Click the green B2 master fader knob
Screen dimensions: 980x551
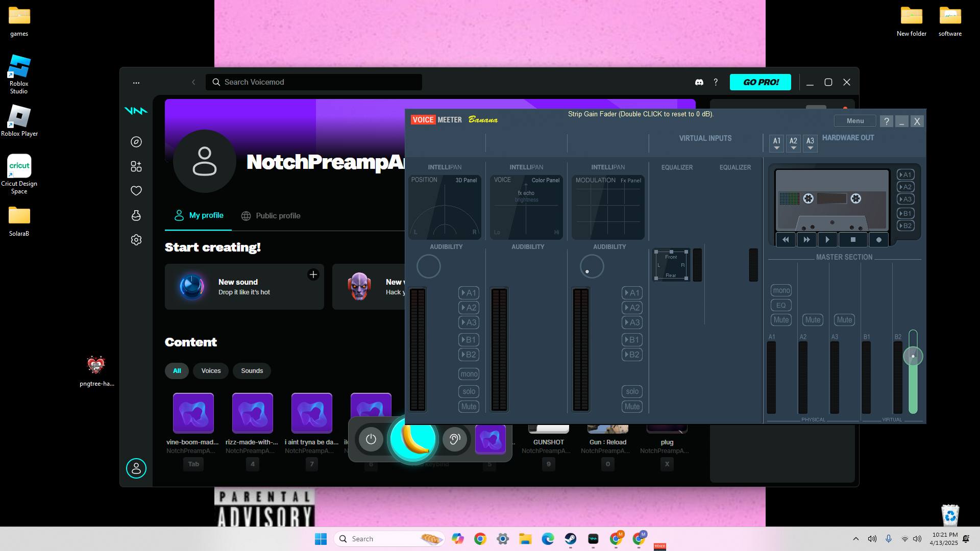(x=913, y=356)
